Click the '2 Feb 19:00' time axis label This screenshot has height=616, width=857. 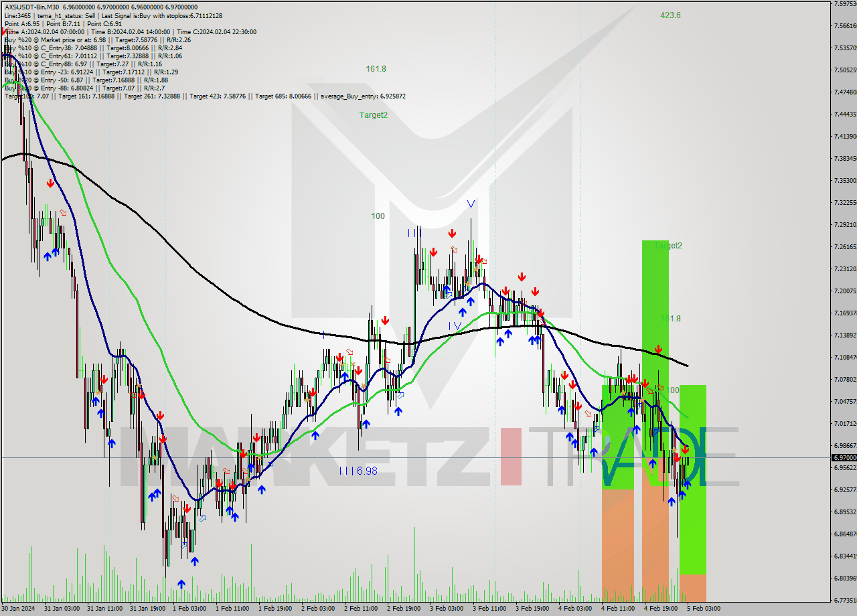pyautogui.click(x=404, y=609)
